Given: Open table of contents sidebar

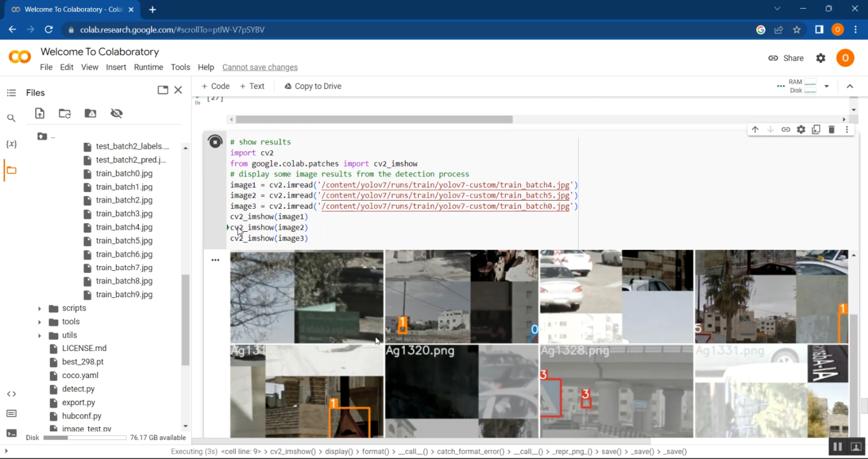Looking at the screenshot, I should (x=11, y=92).
